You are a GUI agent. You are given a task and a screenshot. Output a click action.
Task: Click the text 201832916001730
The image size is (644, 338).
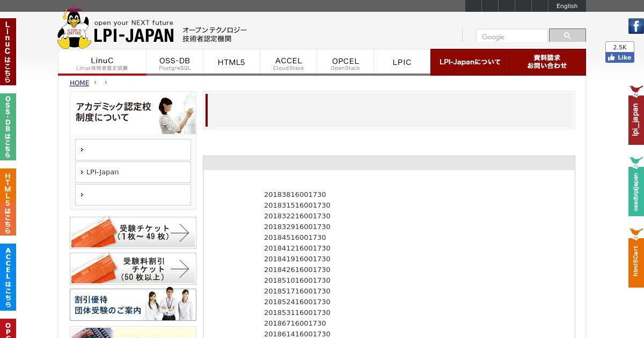coord(297,227)
